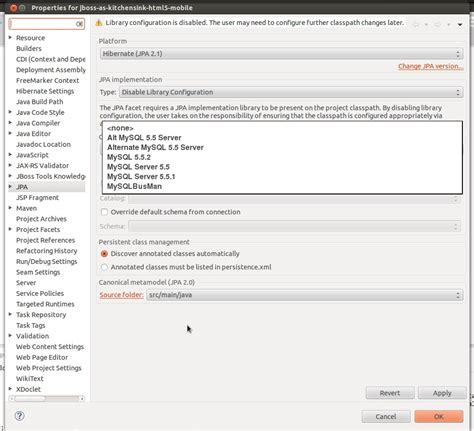Open the disabled Schema dropdown
Screen dimensions: 474x431
(295, 226)
